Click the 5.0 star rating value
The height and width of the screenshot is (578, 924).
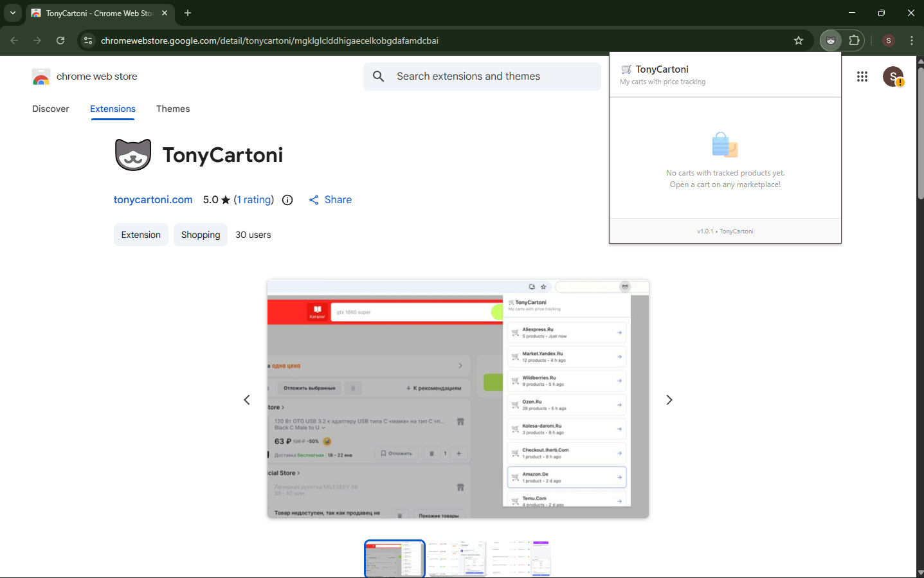click(x=217, y=200)
